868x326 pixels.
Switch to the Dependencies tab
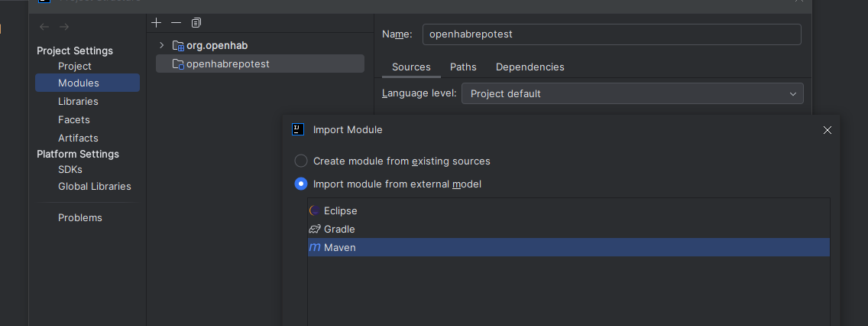530,67
